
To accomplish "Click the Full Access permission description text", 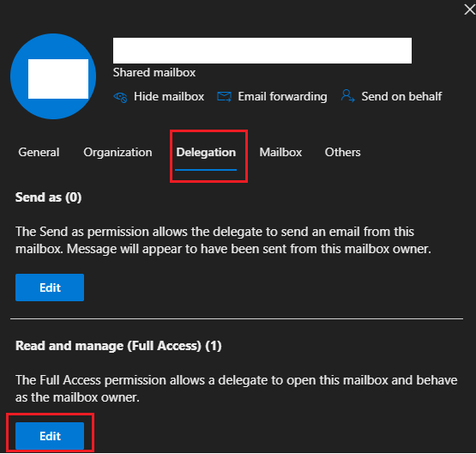I will click(x=237, y=389).
